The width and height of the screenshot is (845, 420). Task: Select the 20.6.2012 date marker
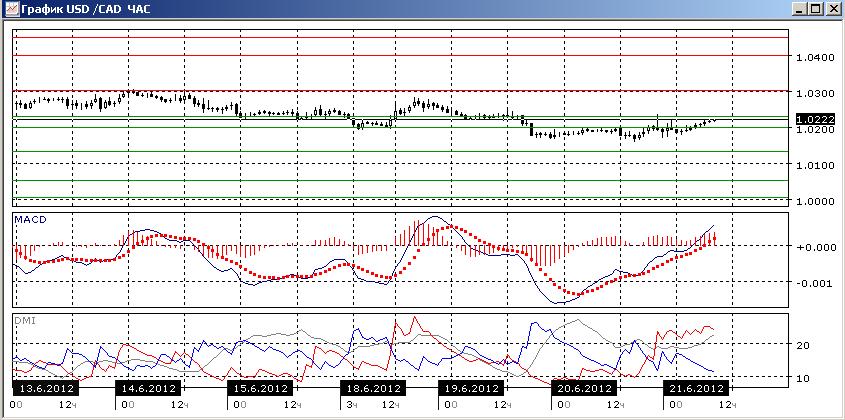[x=584, y=388]
